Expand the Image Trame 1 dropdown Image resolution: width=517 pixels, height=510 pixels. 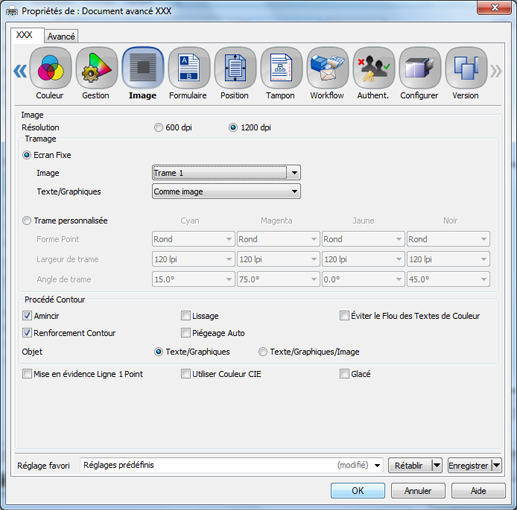tap(226, 173)
